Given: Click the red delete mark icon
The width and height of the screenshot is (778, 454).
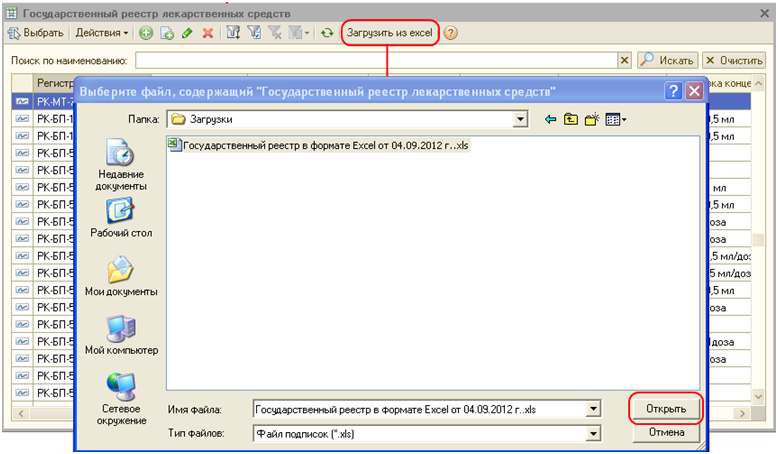Looking at the screenshot, I should tap(208, 33).
